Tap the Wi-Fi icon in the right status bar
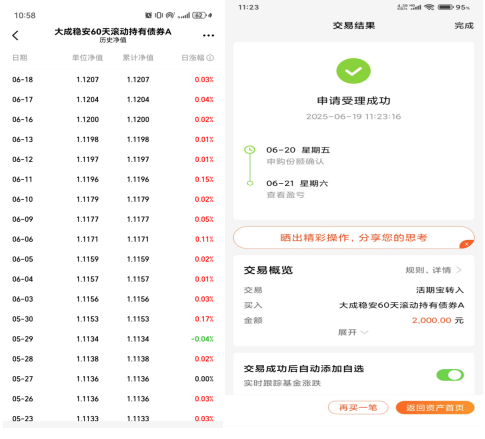 coord(429,7)
